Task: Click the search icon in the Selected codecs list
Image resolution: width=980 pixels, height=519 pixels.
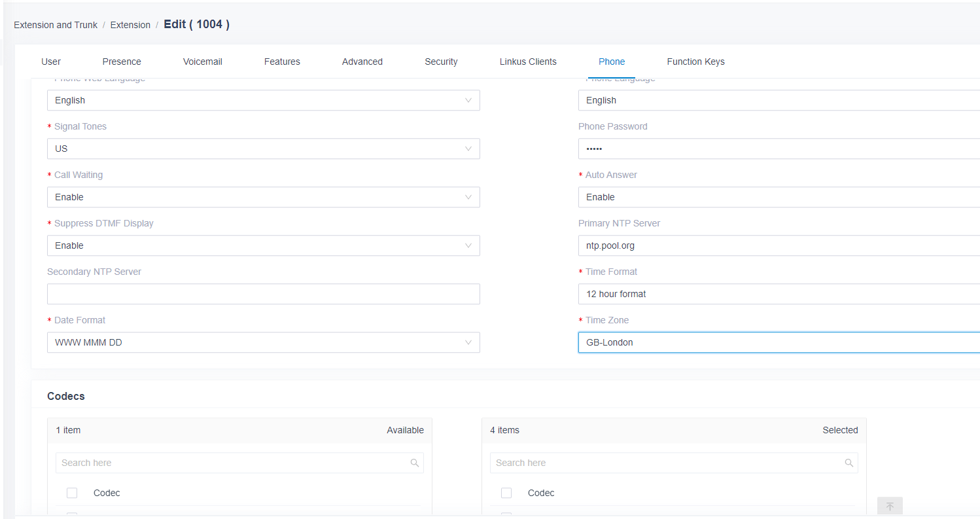Action: [849, 463]
